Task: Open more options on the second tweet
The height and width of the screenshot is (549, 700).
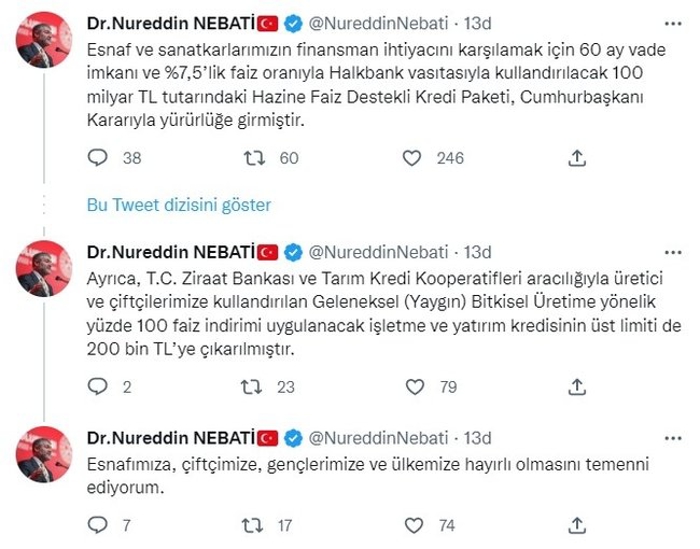Action: click(x=673, y=253)
